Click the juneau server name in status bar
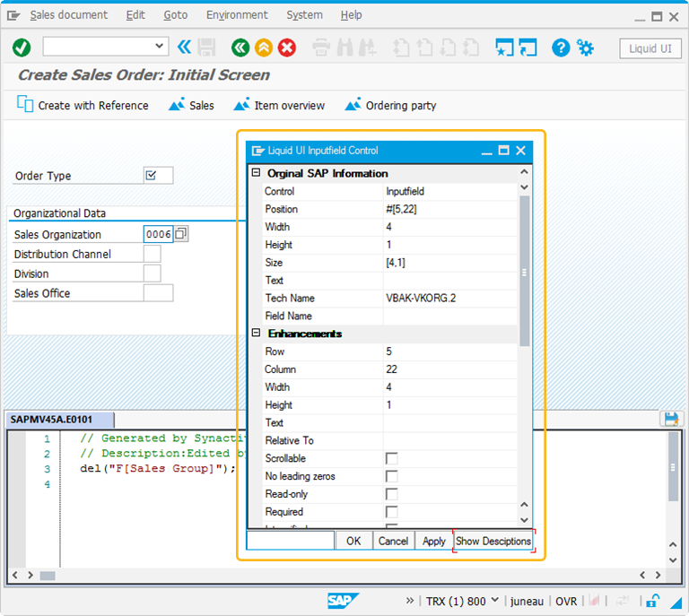The width and height of the screenshot is (689, 616). [527, 601]
